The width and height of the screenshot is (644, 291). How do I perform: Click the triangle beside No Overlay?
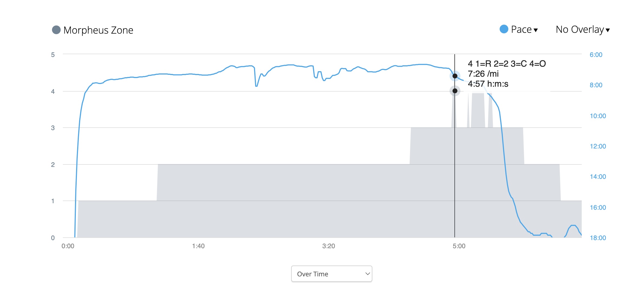[x=608, y=30]
